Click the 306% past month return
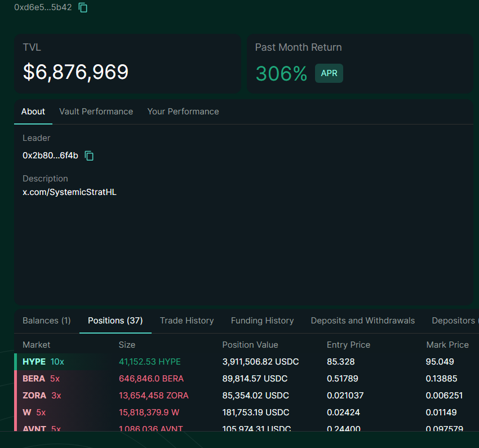The width and height of the screenshot is (479, 448). (x=281, y=74)
